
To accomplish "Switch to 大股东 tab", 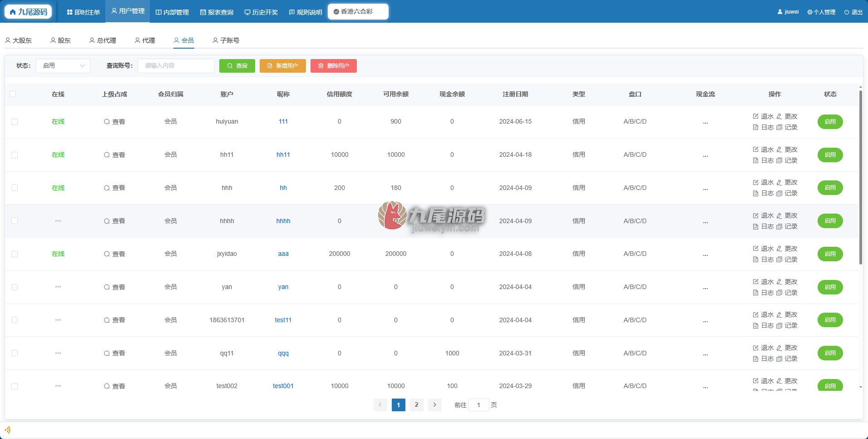I will tap(18, 40).
